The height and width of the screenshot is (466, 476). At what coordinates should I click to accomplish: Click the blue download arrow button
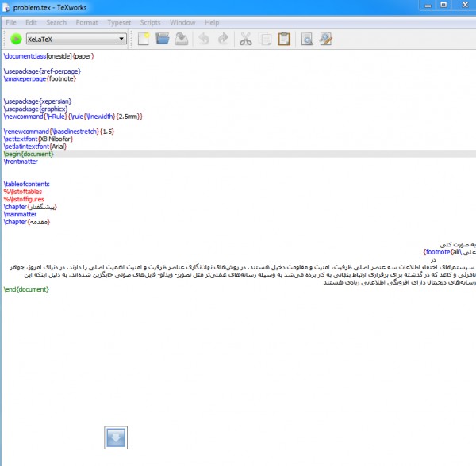coord(116,437)
